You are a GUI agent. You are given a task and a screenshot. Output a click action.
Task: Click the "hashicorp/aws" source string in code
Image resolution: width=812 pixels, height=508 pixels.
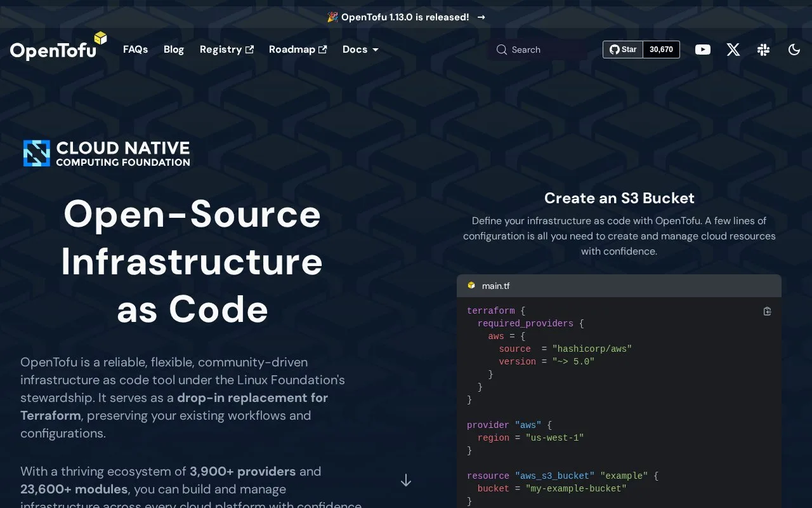pyautogui.click(x=592, y=349)
